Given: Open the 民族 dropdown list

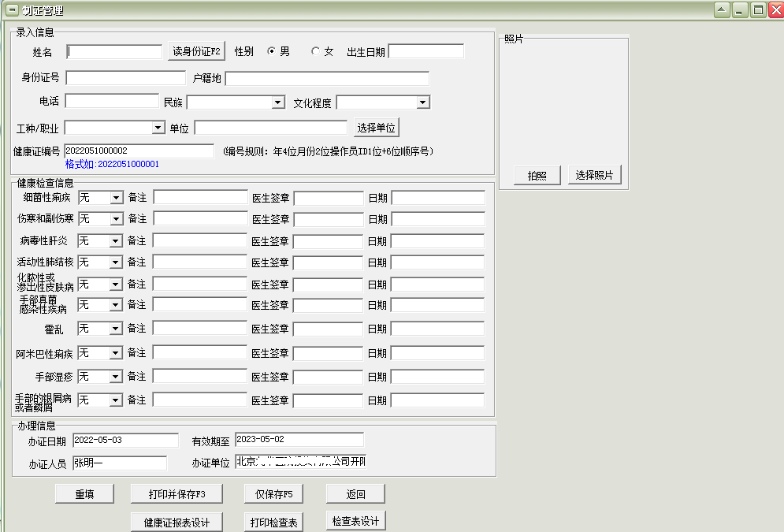Looking at the screenshot, I should click(278, 102).
